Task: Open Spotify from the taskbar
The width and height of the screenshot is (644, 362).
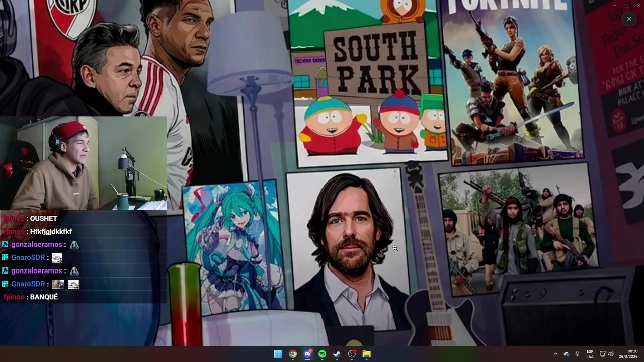Action: 322,354
